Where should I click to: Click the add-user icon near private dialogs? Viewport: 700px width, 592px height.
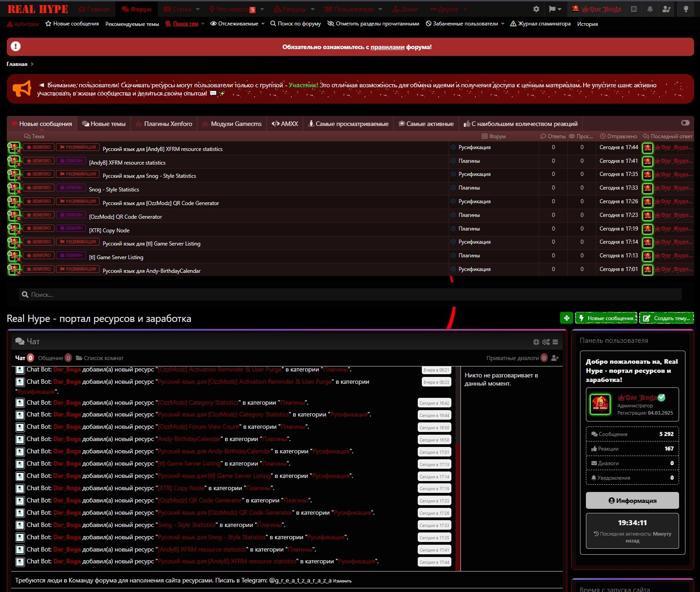click(555, 358)
